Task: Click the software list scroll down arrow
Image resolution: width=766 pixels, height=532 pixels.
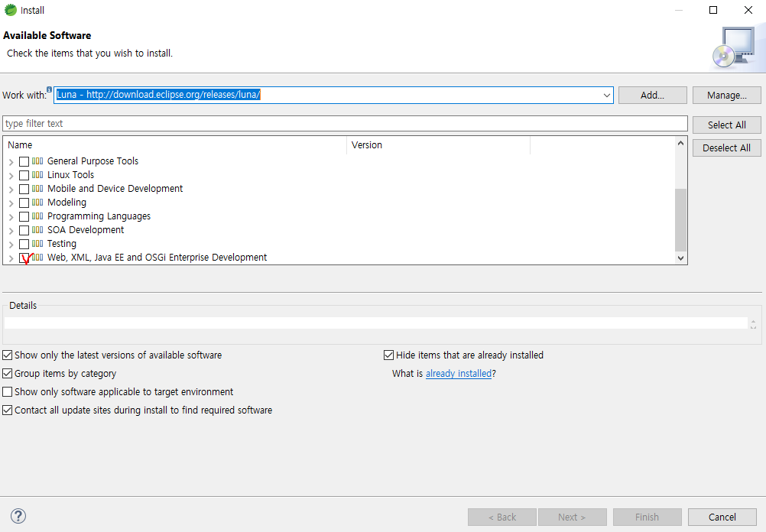Action: click(680, 258)
